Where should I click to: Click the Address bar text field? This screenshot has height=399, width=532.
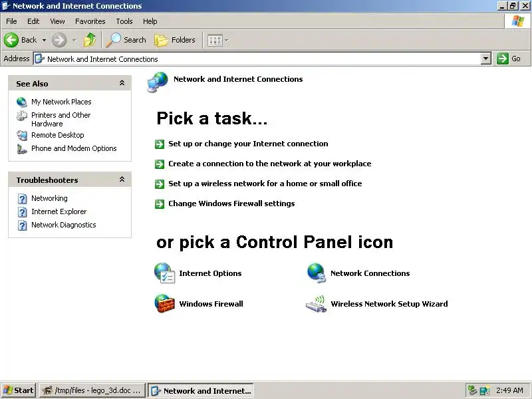(257, 59)
